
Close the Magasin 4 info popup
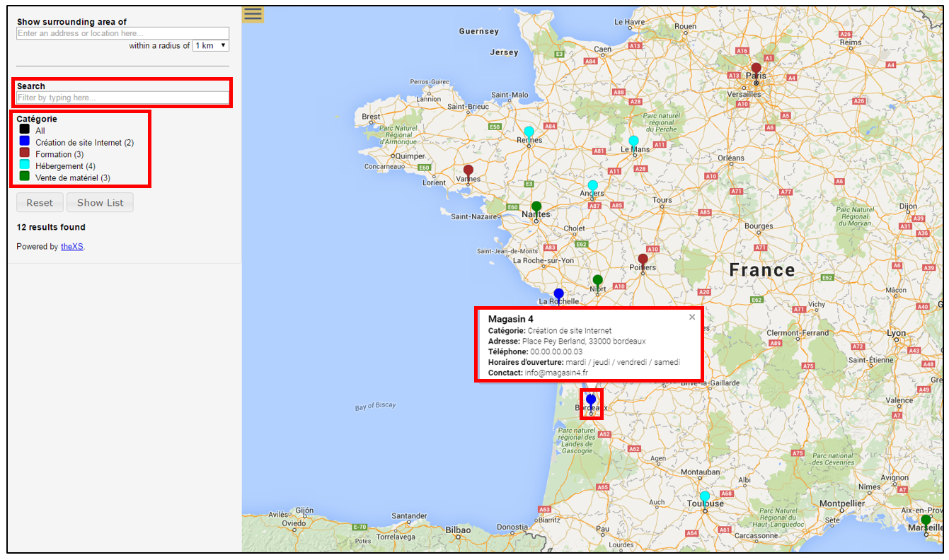(x=691, y=316)
